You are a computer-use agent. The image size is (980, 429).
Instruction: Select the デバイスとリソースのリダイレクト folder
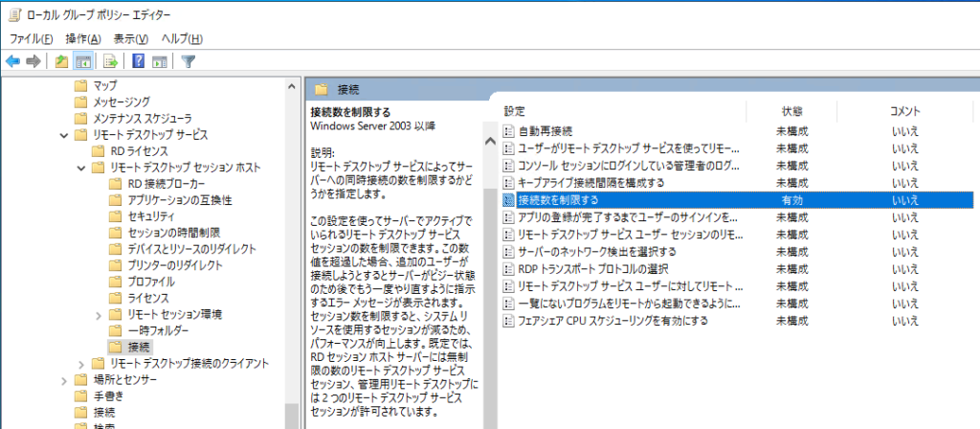coord(191,249)
